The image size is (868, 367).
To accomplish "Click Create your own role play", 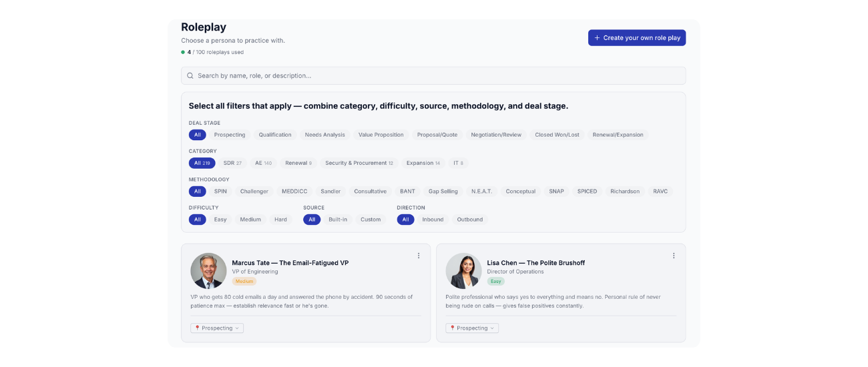I will point(637,38).
